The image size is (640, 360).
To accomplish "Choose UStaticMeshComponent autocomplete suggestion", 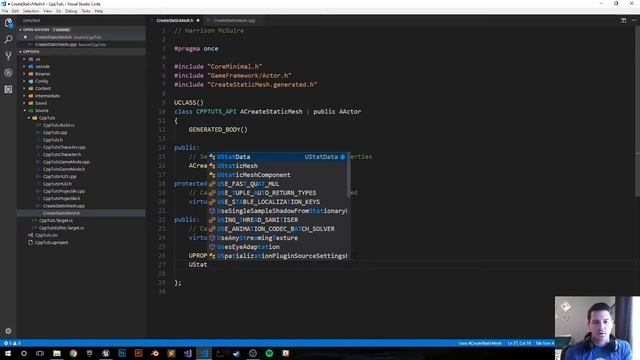I will tap(278, 175).
